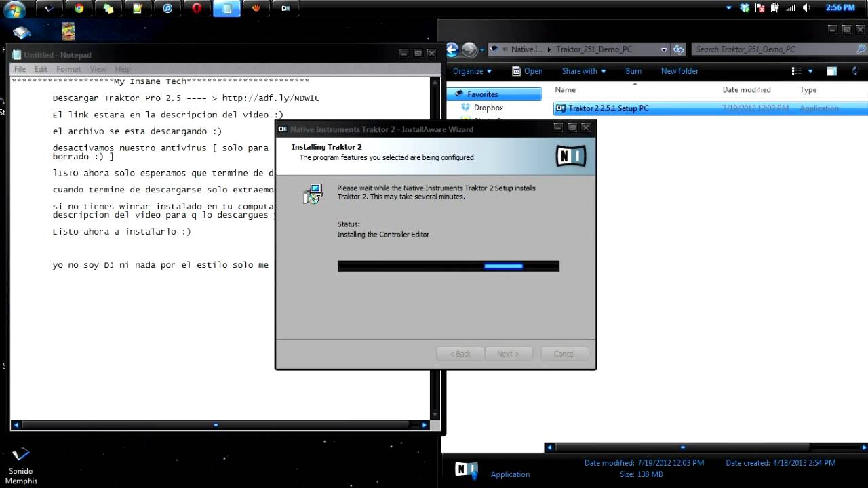
Task: Click Burn in the Explorer toolbar
Action: tap(633, 71)
